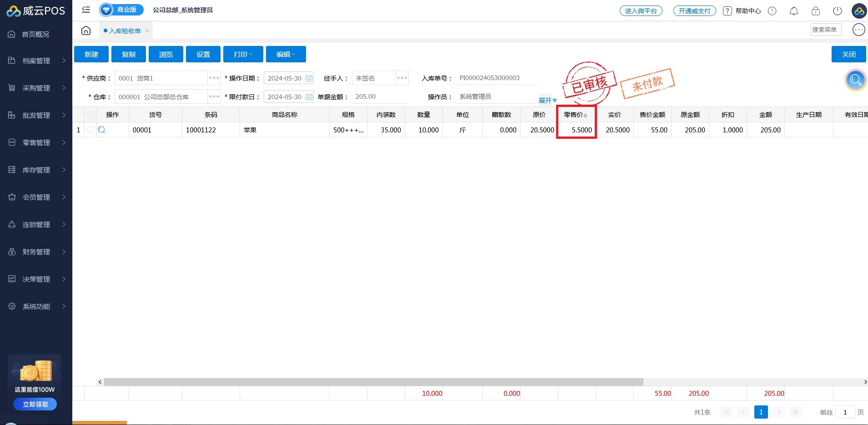The width and height of the screenshot is (868, 425).
Task: Click the 新建 button
Action: point(91,54)
